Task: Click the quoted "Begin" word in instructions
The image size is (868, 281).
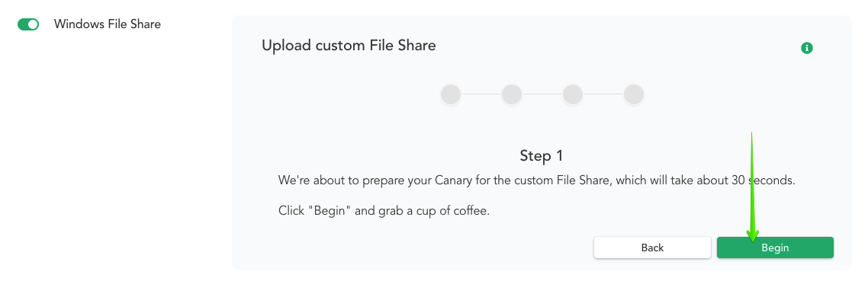Action: pos(330,211)
